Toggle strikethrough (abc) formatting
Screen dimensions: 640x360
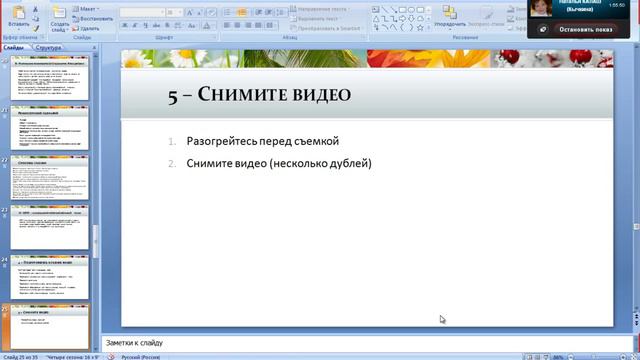click(156, 26)
